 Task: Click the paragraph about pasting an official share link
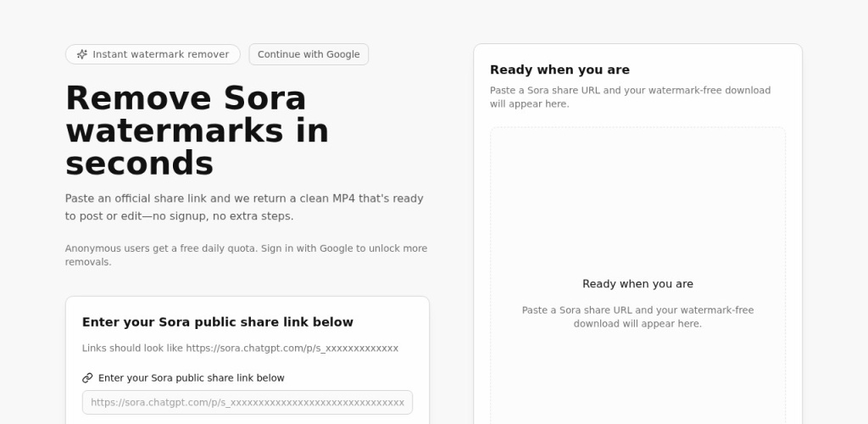(x=244, y=207)
